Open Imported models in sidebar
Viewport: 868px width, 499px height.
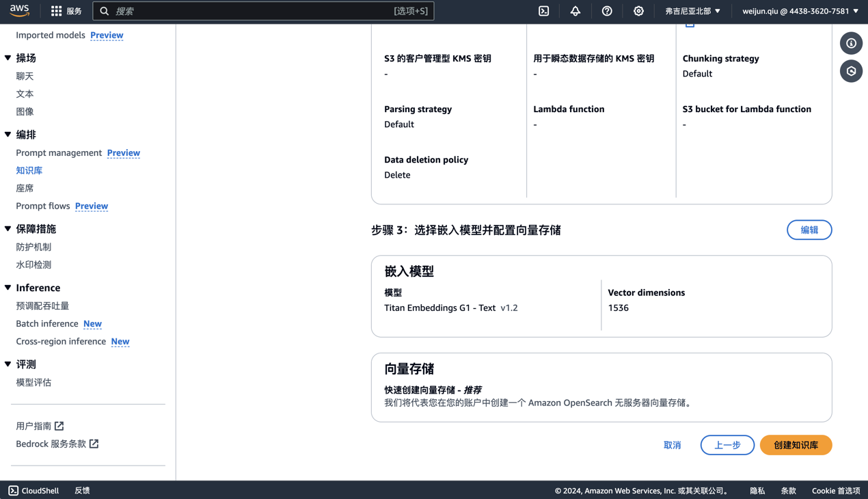(x=51, y=35)
